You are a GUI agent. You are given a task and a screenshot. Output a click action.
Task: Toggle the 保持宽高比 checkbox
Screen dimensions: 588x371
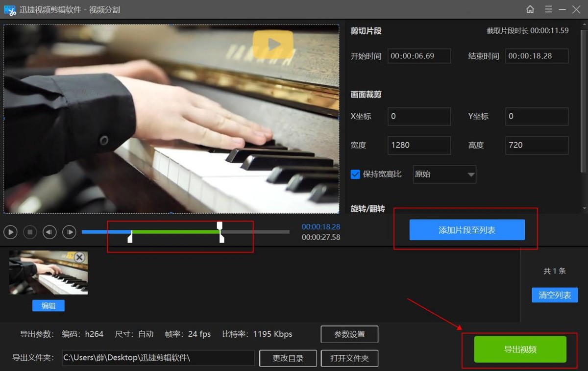(x=355, y=174)
